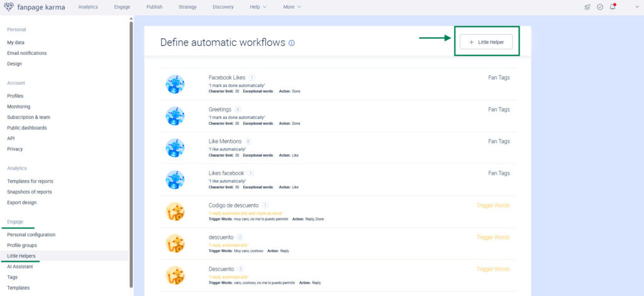644x296 pixels.
Task: Open the Facebook Likes helper
Action: (226, 77)
